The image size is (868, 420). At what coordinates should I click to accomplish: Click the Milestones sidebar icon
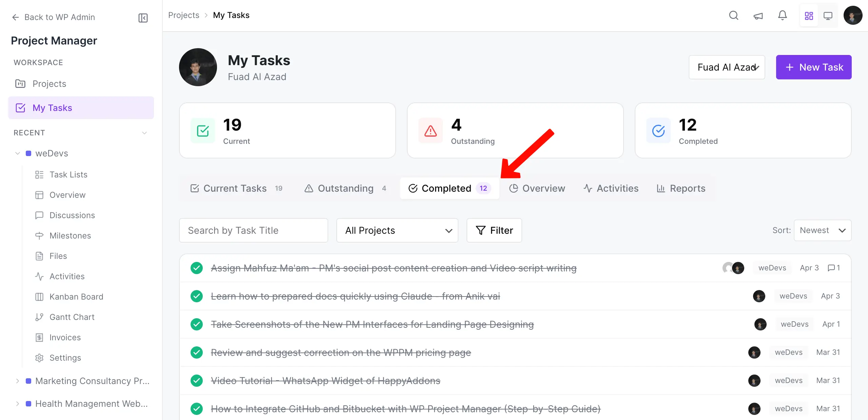pos(40,235)
